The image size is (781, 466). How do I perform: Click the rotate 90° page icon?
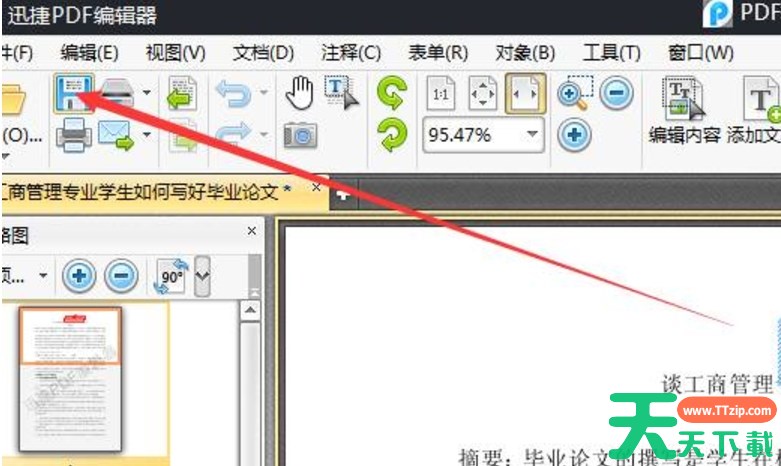(171, 276)
